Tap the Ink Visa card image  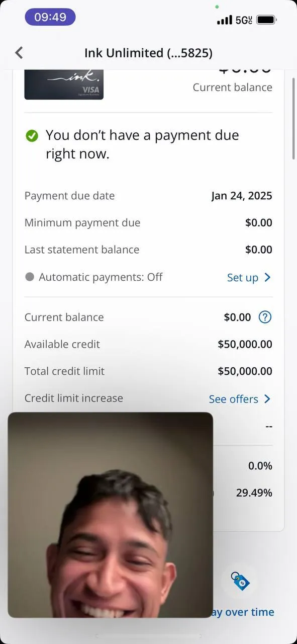click(64, 85)
